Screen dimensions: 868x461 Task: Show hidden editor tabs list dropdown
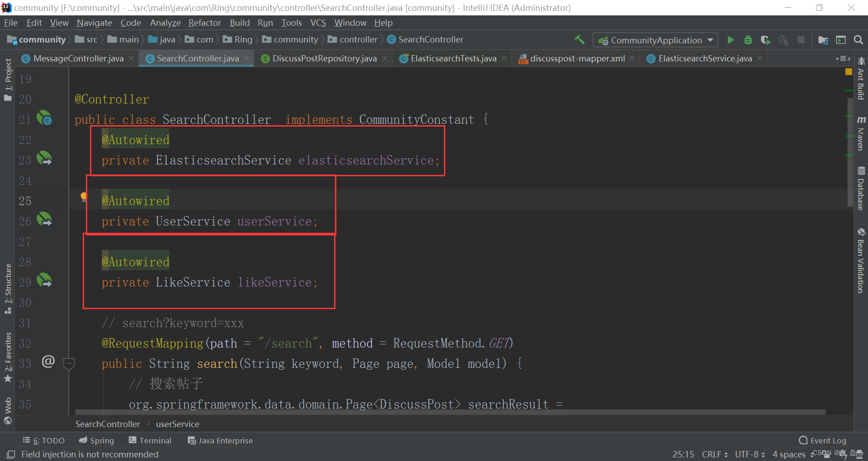pyautogui.click(x=843, y=59)
